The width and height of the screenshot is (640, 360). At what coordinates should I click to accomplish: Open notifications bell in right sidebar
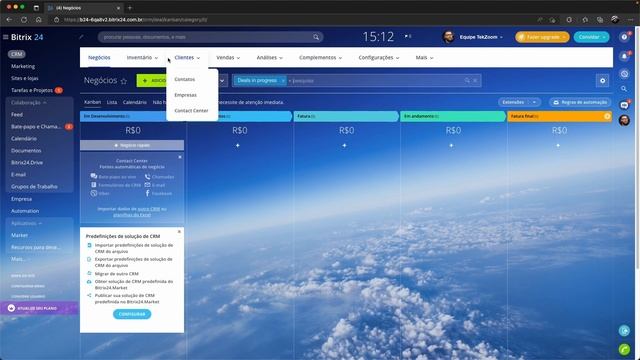pyautogui.click(x=624, y=57)
